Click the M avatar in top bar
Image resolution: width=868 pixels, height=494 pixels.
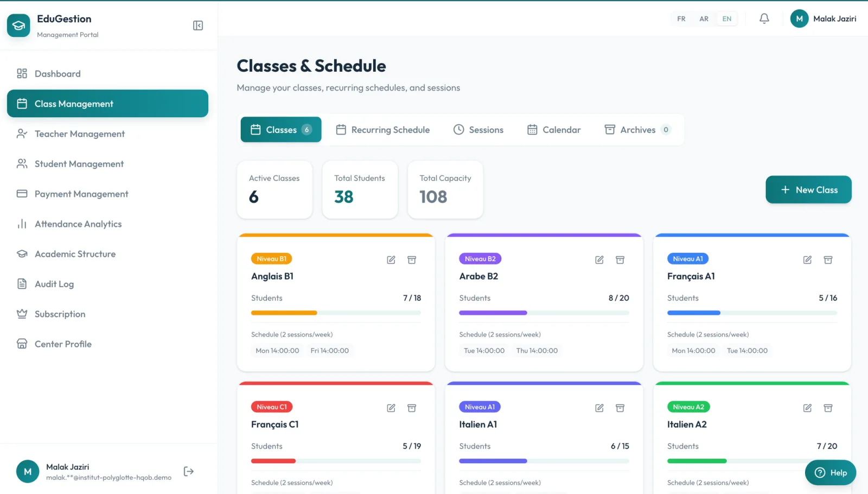tap(799, 18)
